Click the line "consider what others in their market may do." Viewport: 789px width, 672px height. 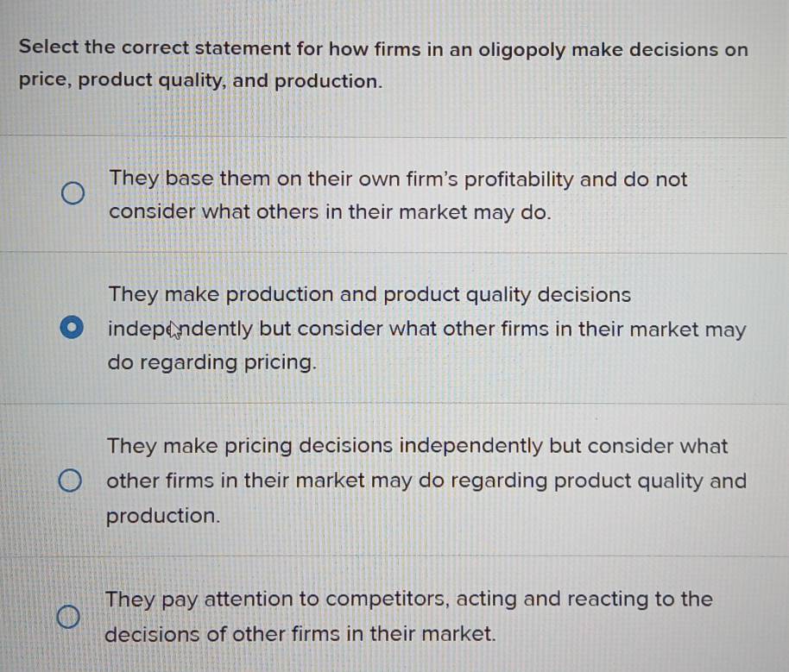(x=330, y=212)
